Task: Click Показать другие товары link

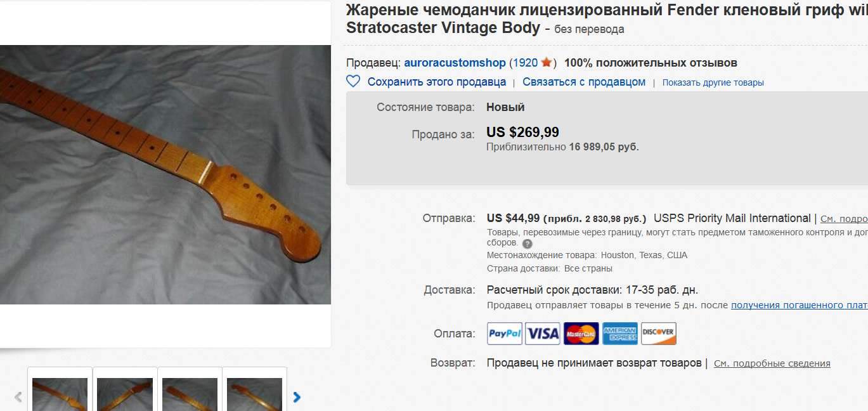Action: tap(713, 82)
